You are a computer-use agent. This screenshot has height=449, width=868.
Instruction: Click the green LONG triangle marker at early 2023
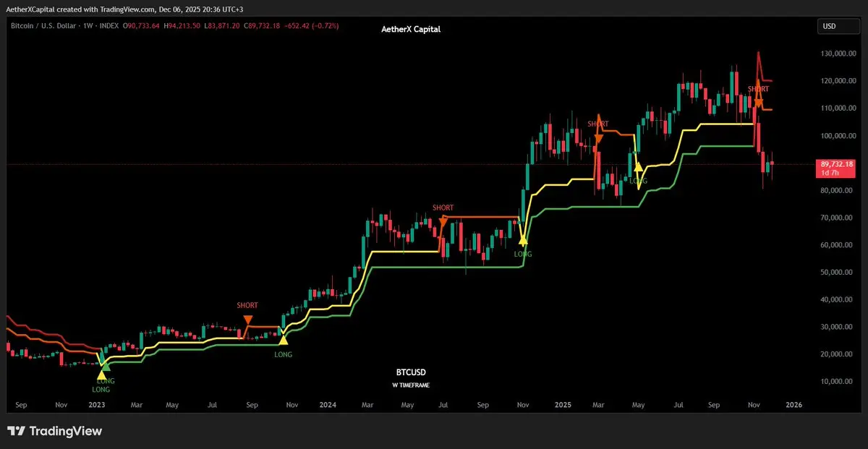click(106, 366)
